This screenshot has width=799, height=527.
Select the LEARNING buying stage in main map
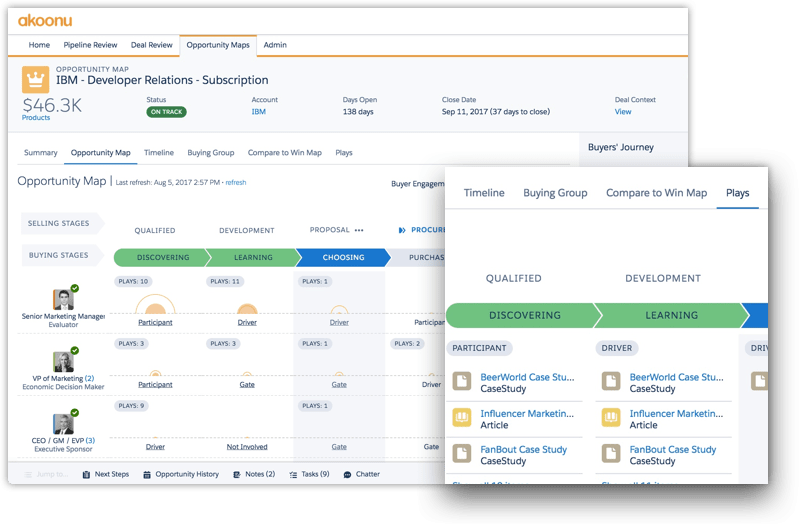253,258
